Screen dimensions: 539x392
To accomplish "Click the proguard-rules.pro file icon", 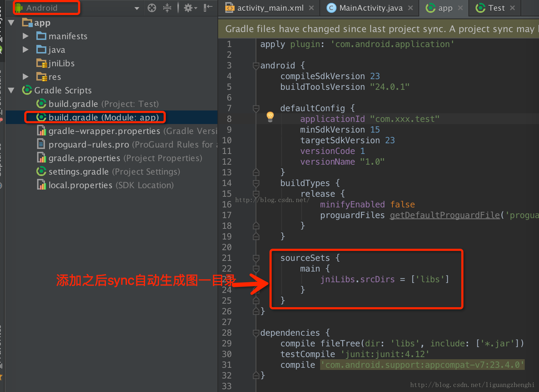I will coord(41,144).
